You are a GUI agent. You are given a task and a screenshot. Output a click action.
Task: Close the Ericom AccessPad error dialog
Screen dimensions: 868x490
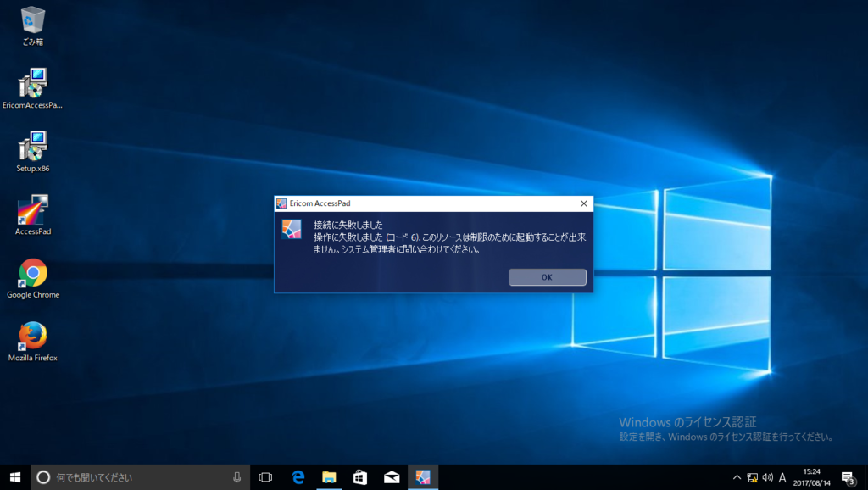[583, 203]
